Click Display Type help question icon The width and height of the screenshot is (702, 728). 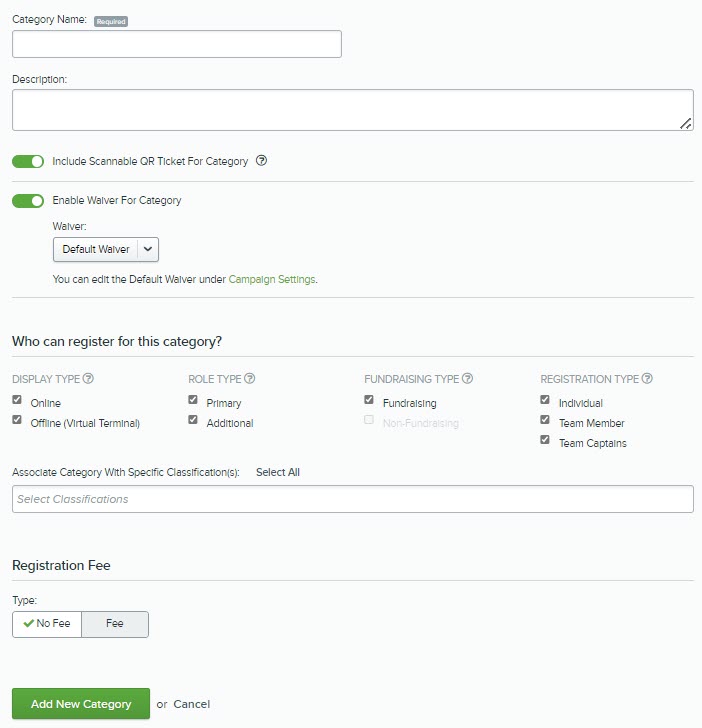(x=88, y=378)
